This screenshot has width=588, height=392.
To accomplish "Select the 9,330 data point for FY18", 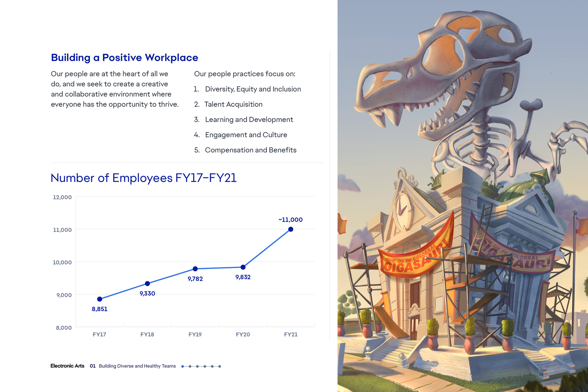I will pos(147,283).
